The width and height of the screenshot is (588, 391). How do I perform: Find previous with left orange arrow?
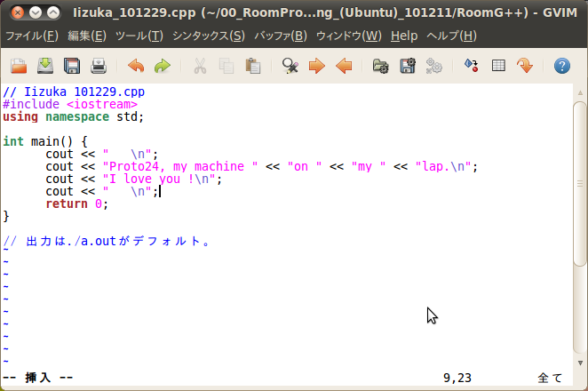344,66
